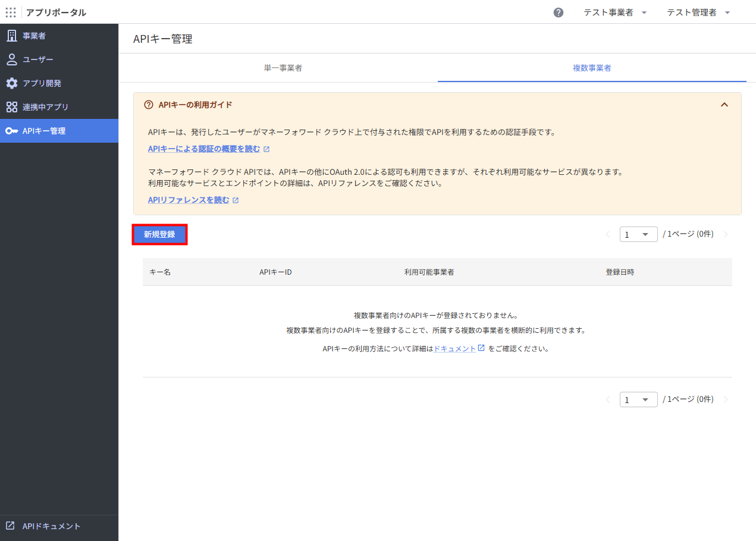Image resolution: width=756 pixels, height=541 pixels.
Task: Click the 登録日時 column header
Action: [620, 272]
